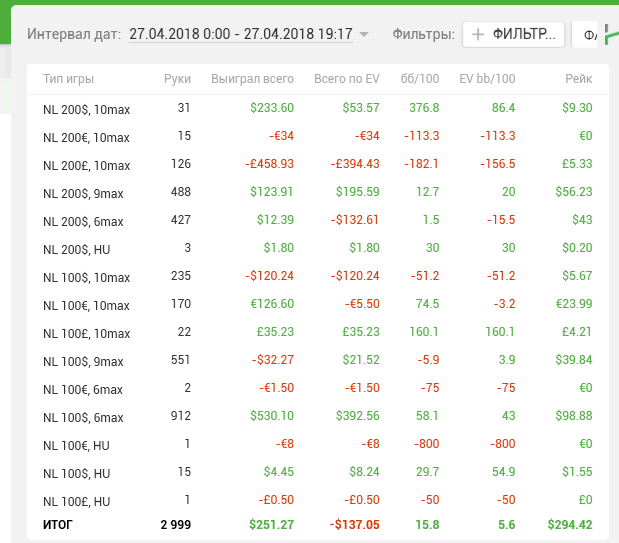The image size is (619, 543).
Task: Open the date interval dropdown arrow
Action: pos(364,35)
